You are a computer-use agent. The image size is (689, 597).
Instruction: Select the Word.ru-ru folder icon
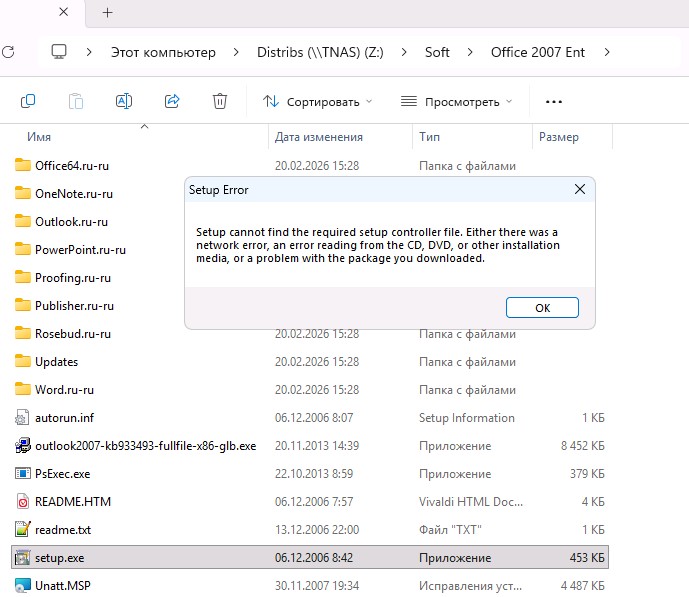click(23, 389)
